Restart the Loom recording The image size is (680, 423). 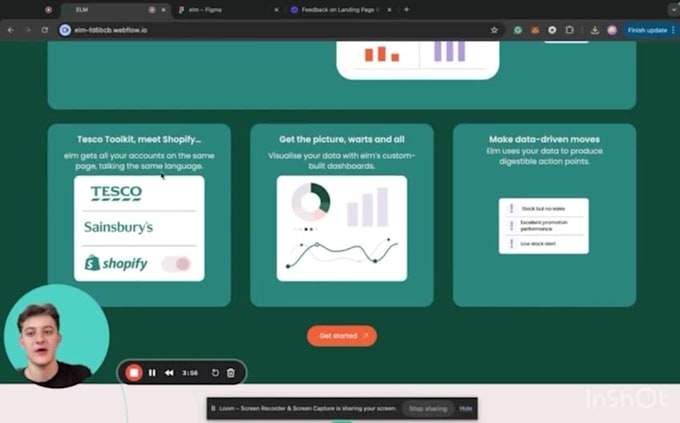click(215, 373)
